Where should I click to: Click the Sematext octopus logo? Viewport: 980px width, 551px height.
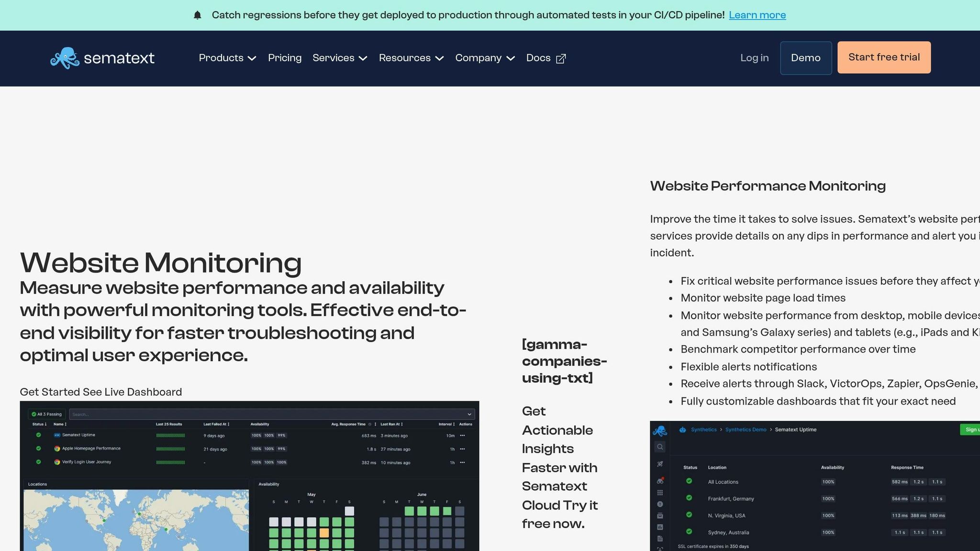(x=102, y=58)
